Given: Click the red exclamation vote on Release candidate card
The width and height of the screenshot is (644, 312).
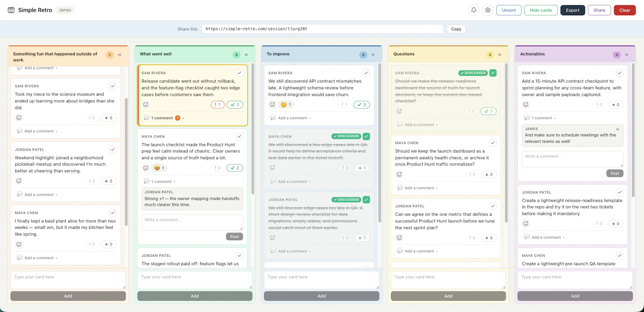Looking at the screenshot, I should [x=218, y=104].
